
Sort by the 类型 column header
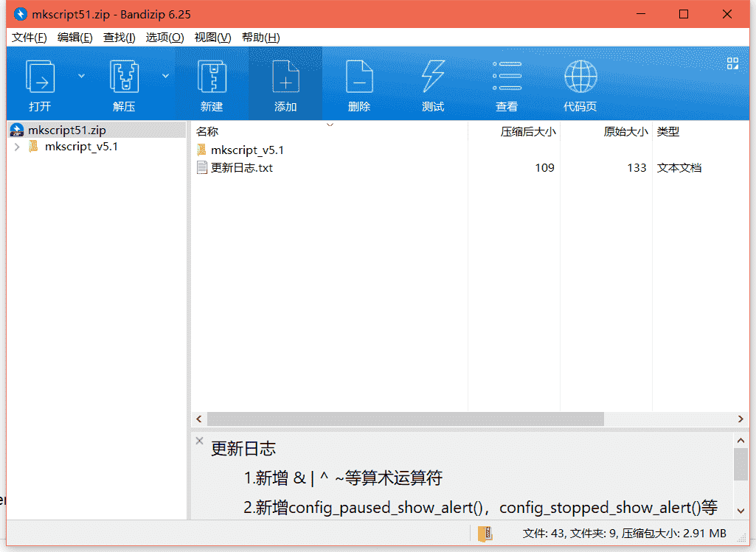click(701, 131)
